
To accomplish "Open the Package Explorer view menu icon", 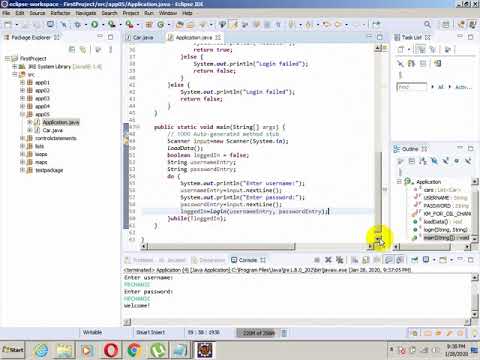I will (110, 50).
